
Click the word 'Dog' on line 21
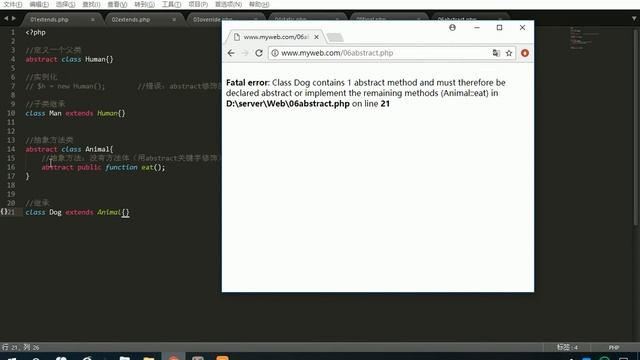click(x=55, y=212)
